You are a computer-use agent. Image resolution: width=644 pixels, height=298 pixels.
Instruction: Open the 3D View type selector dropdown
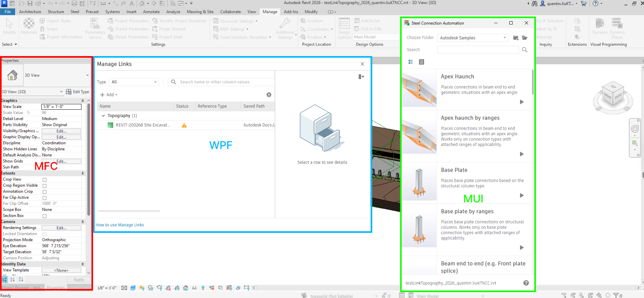point(87,75)
